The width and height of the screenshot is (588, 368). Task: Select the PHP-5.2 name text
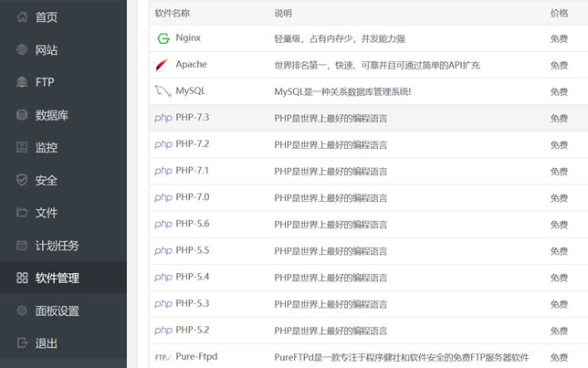[193, 331]
